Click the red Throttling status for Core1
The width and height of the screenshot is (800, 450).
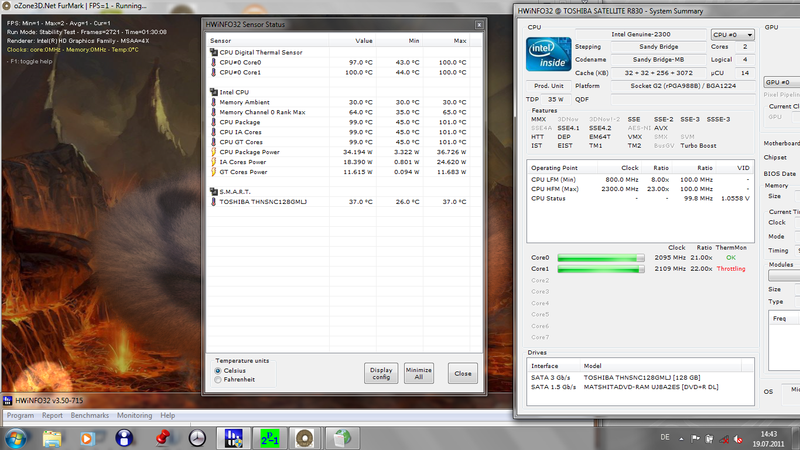[x=731, y=269]
